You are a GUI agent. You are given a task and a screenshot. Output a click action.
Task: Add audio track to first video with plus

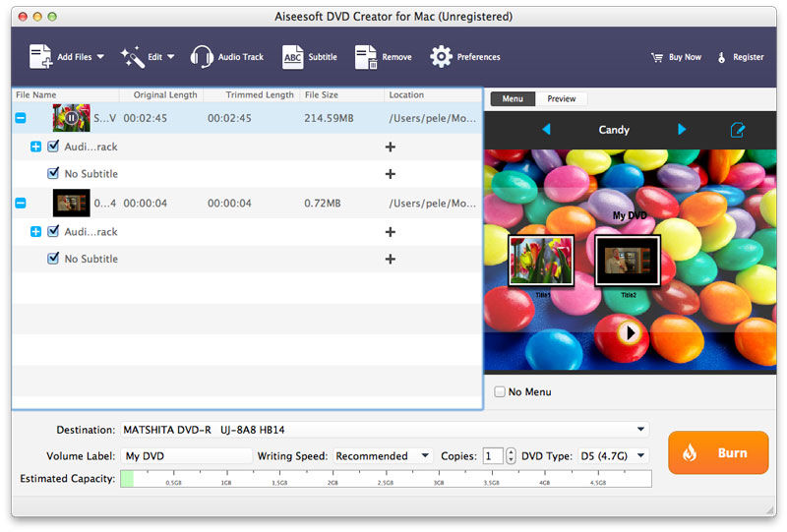tap(390, 147)
